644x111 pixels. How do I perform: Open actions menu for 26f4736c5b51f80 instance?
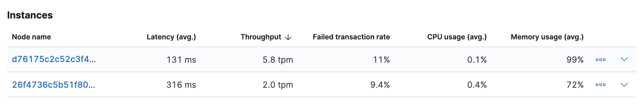click(x=600, y=85)
